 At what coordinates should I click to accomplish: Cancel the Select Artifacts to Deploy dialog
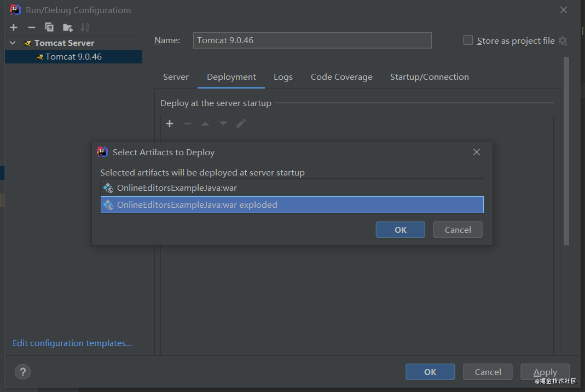458,230
